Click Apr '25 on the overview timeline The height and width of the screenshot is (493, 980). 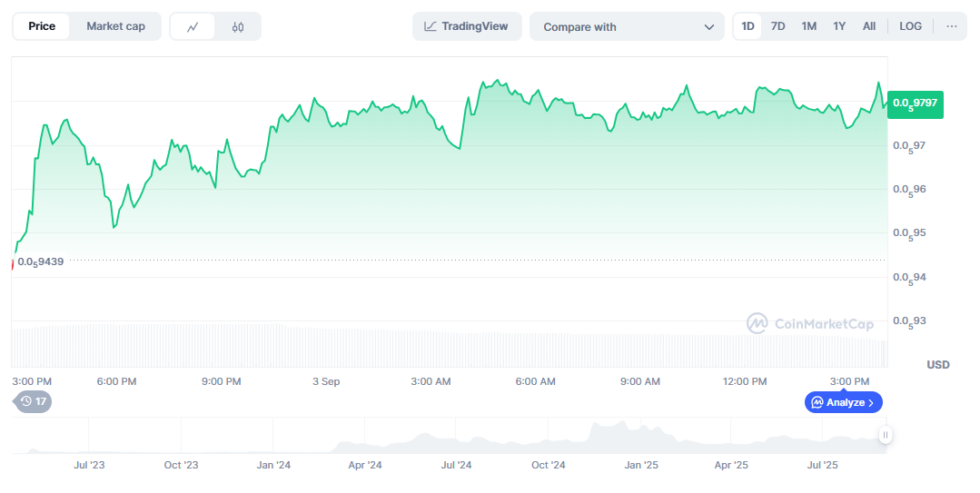pos(731,465)
